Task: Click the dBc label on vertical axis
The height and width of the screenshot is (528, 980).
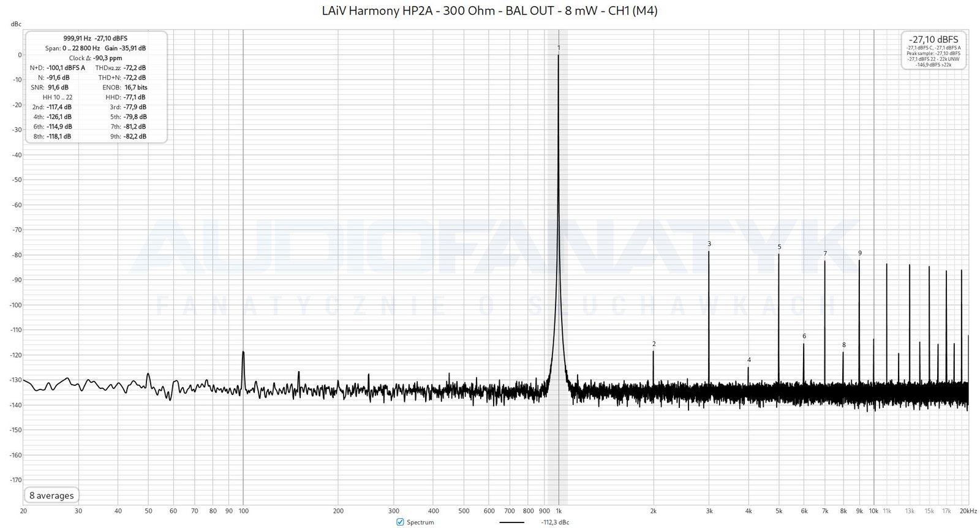Action: [x=16, y=25]
